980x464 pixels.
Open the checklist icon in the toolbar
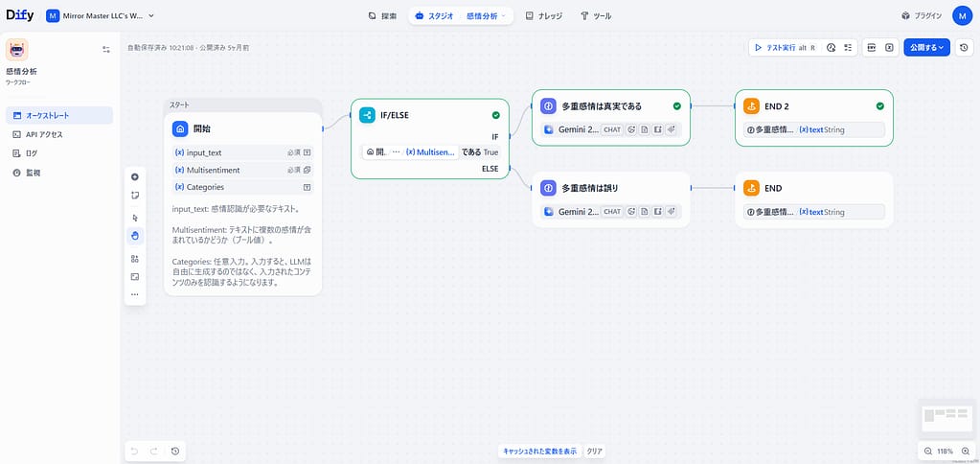[x=848, y=47]
